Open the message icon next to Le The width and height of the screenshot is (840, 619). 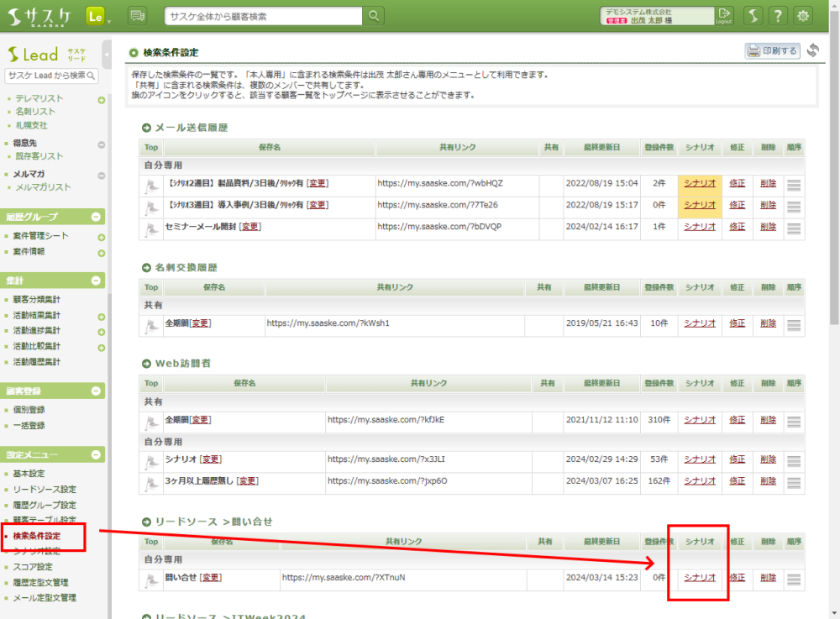coord(138,16)
